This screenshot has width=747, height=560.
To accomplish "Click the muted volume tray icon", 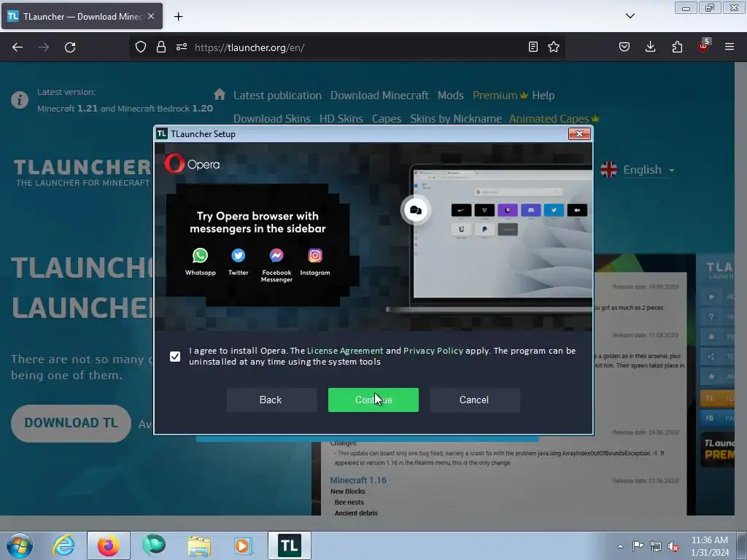I will (x=673, y=546).
